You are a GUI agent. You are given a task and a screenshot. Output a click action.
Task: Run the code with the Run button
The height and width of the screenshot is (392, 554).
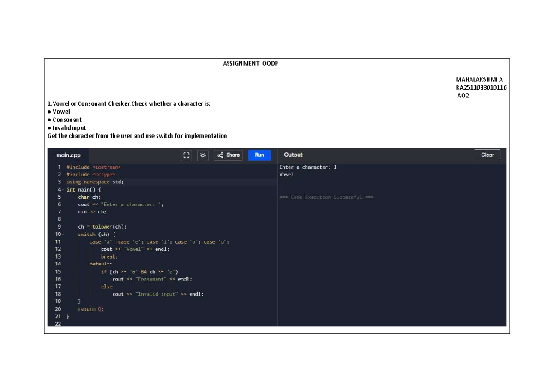[x=259, y=155]
